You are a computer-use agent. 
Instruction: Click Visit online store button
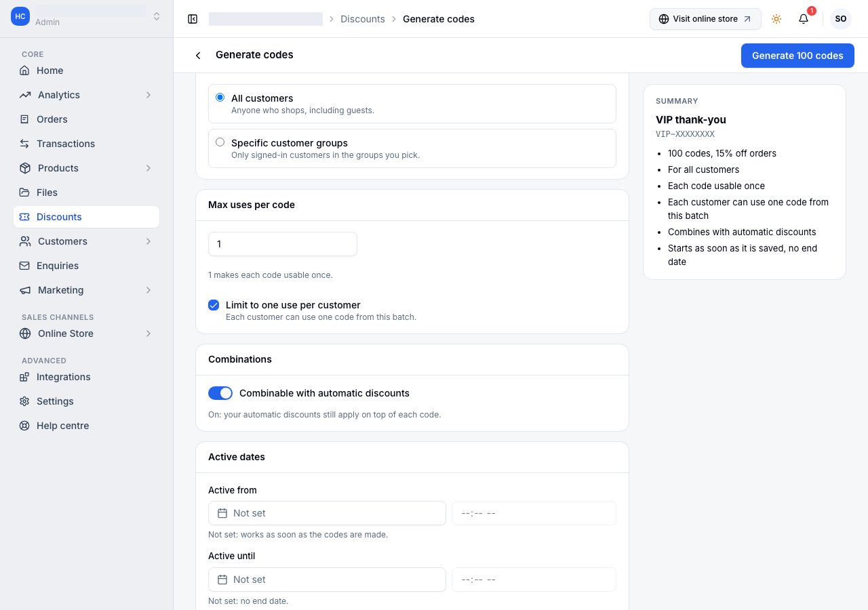(x=705, y=19)
